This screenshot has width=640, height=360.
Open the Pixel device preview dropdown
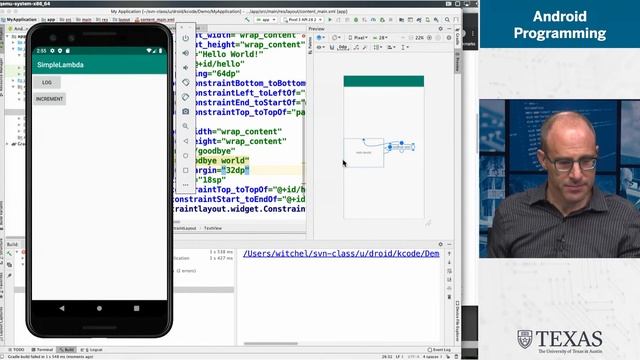(358, 38)
